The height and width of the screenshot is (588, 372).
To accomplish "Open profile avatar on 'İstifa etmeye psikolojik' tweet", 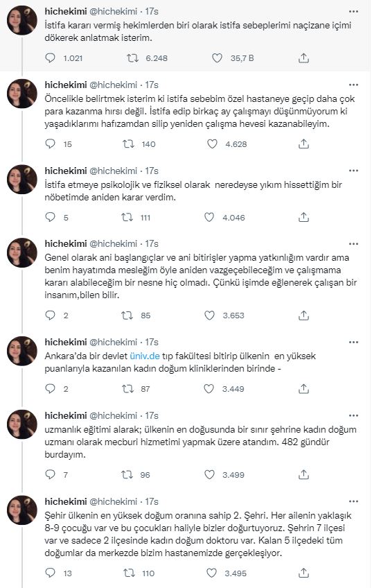I will 22,180.
